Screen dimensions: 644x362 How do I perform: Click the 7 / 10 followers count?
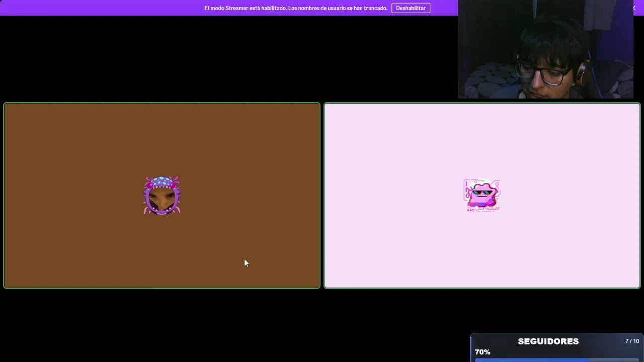(x=632, y=341)
